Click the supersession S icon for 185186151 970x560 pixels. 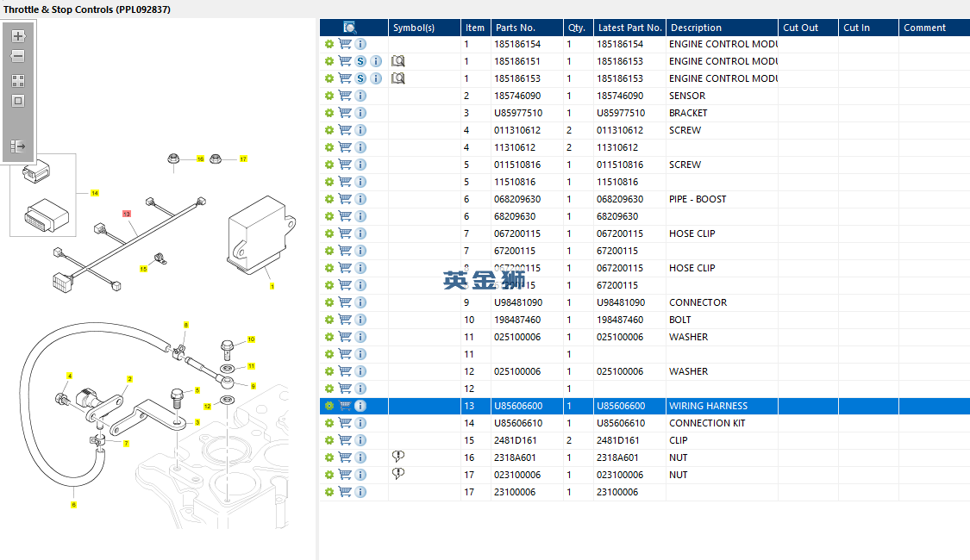coord(360,61)
